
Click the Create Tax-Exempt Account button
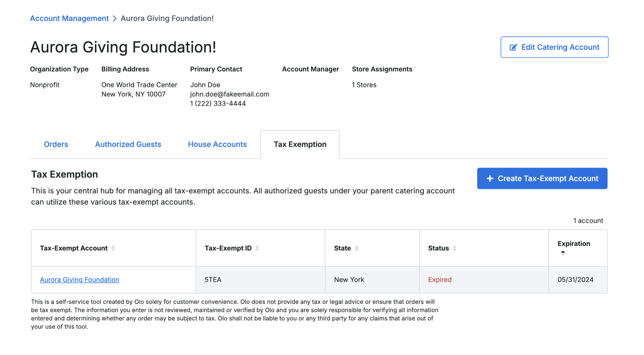(542, 179)
